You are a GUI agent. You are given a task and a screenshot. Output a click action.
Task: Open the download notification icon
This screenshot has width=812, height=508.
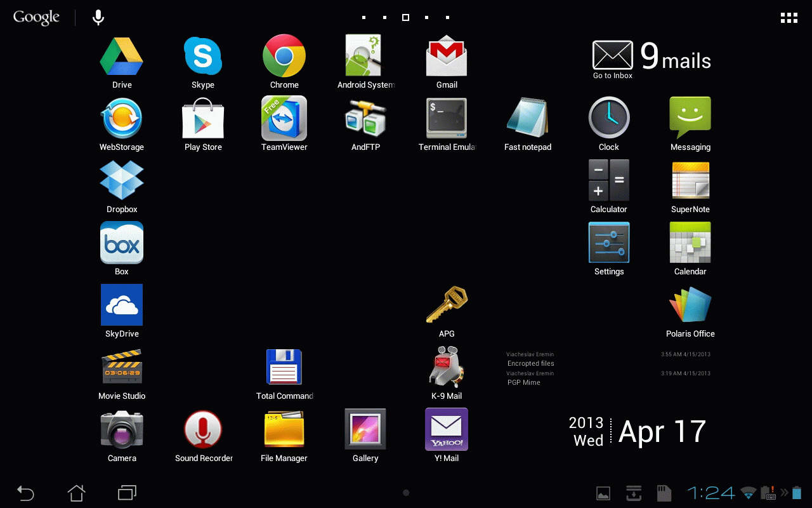[634, 493]
